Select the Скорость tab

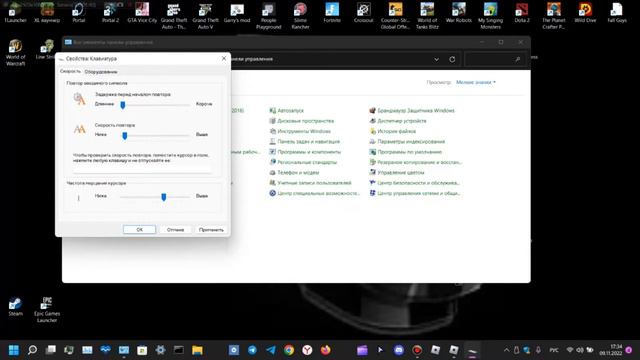(70, 71)
